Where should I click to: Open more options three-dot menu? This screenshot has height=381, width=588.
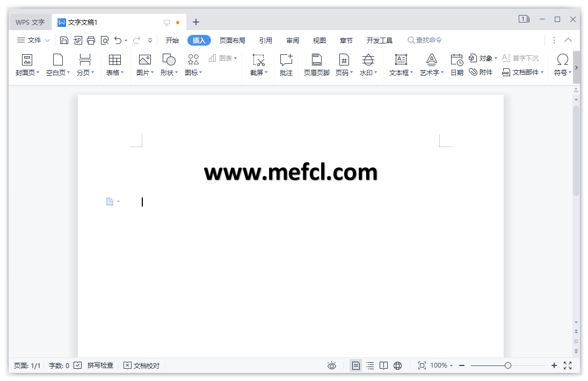click(554, 40)
